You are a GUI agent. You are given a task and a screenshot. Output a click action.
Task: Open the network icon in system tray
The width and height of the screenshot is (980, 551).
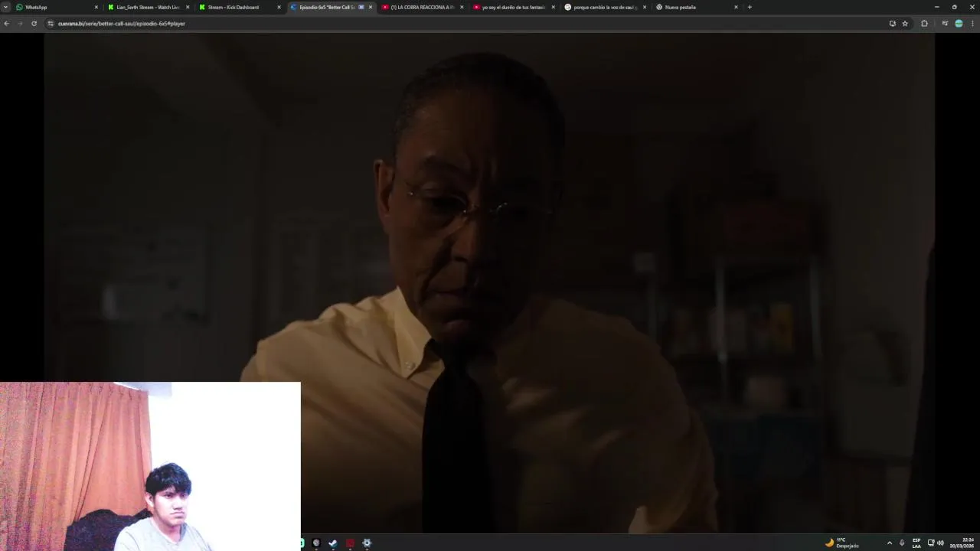click(x=931, y=543)
